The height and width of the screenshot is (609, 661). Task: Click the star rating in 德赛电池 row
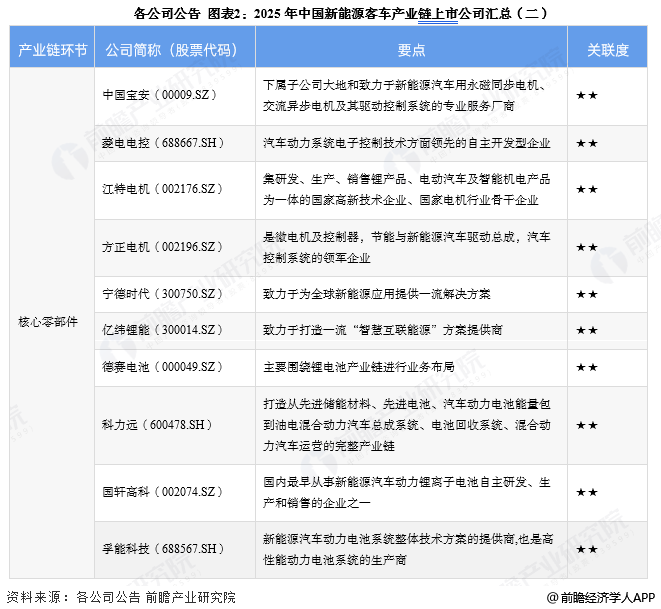[x=587, y=368]
